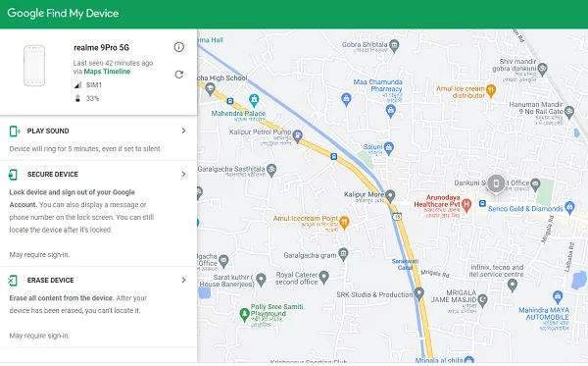Screen dimensions: 588x366
Task: Click the Last seen 42 minutes ago text
Action: pyautogui.click(x=113, y=63)
